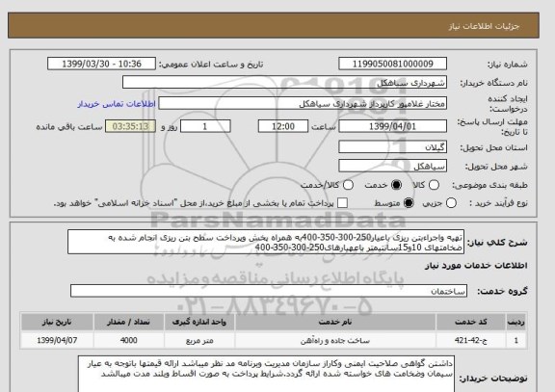Click the need date cell 1399/04/07

click(x=57, y=340)
